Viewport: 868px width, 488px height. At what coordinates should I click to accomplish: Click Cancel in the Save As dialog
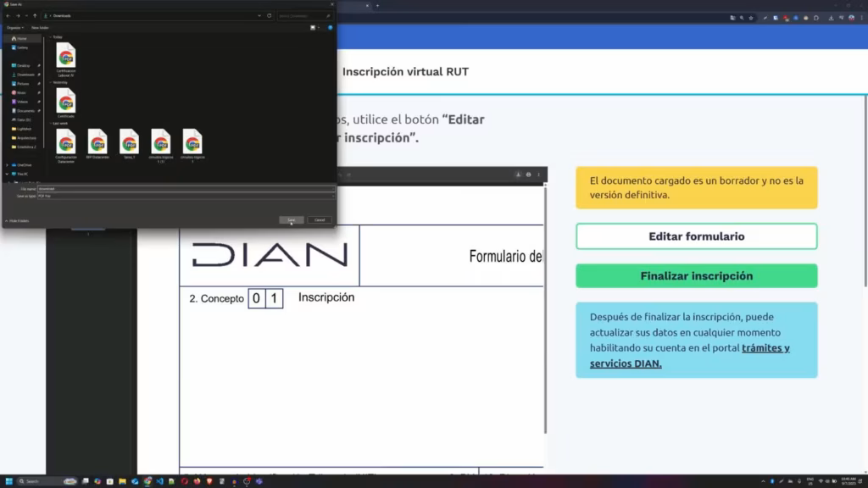point(320,219)
